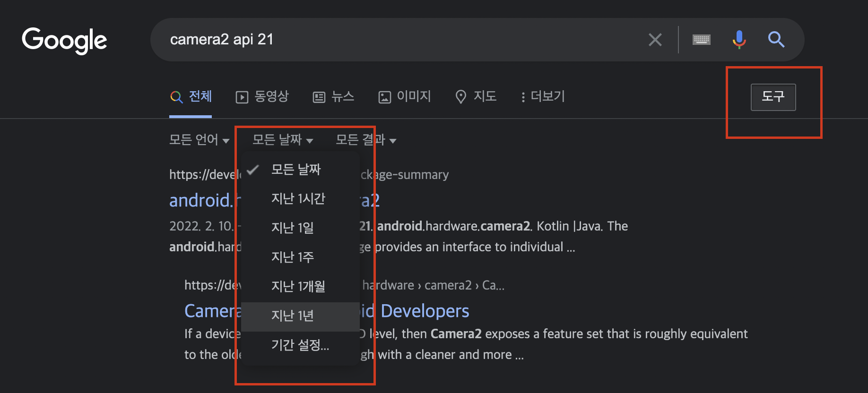This screenshot has width=868, height=393.
Task: Run search with the magnifier icon
Action: (776, 40)
